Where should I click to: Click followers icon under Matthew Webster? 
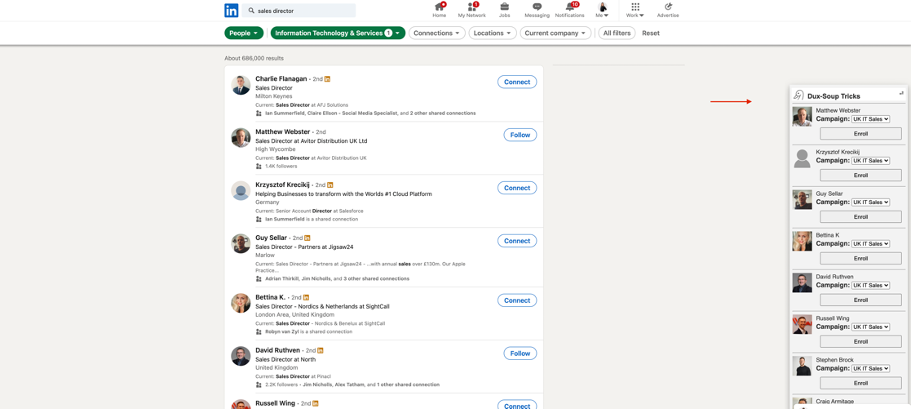[x=258, y=166]
